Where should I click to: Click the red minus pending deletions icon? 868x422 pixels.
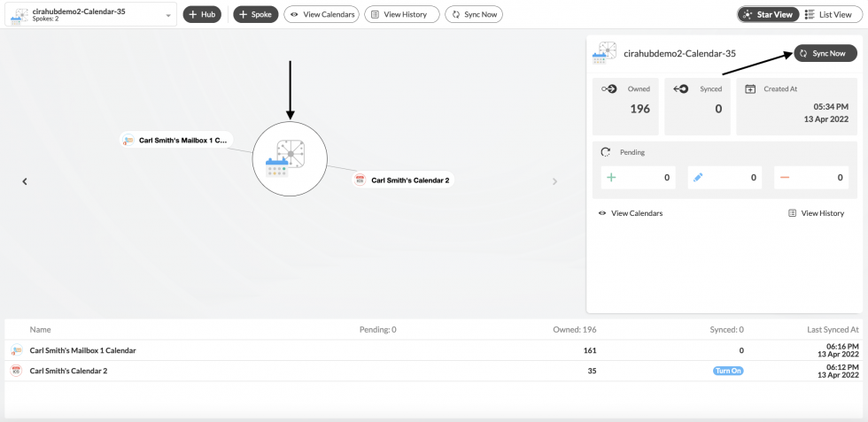click(x=785, y=178)
